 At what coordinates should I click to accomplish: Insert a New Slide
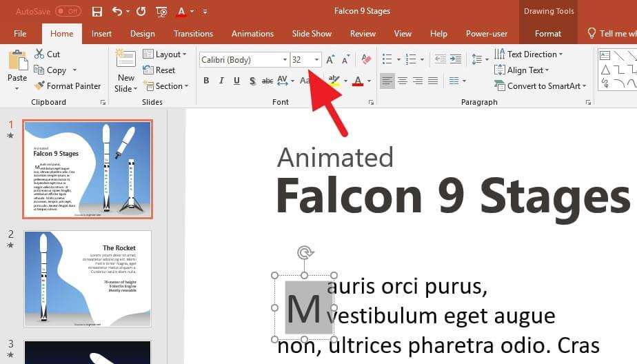tap(126, 71)
